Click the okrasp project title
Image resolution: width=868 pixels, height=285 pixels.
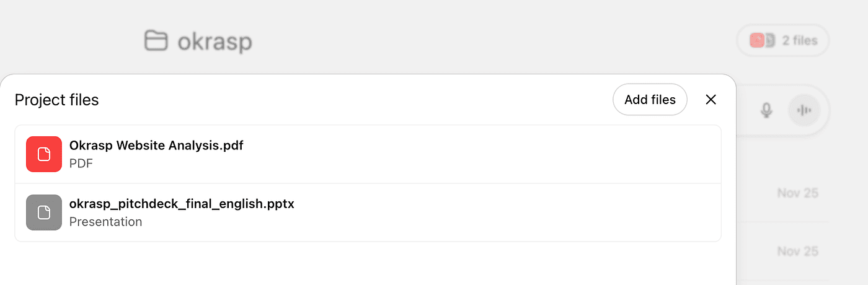215,42
